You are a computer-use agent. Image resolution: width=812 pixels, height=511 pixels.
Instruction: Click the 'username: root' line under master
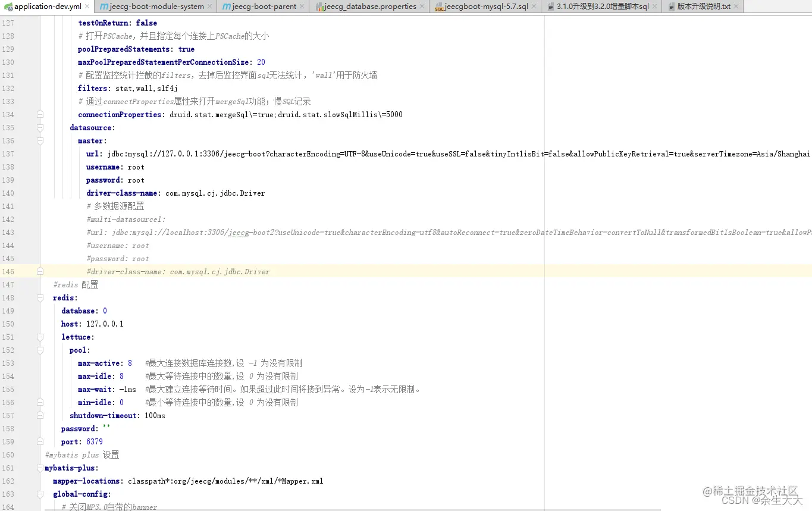coord(115,167)
